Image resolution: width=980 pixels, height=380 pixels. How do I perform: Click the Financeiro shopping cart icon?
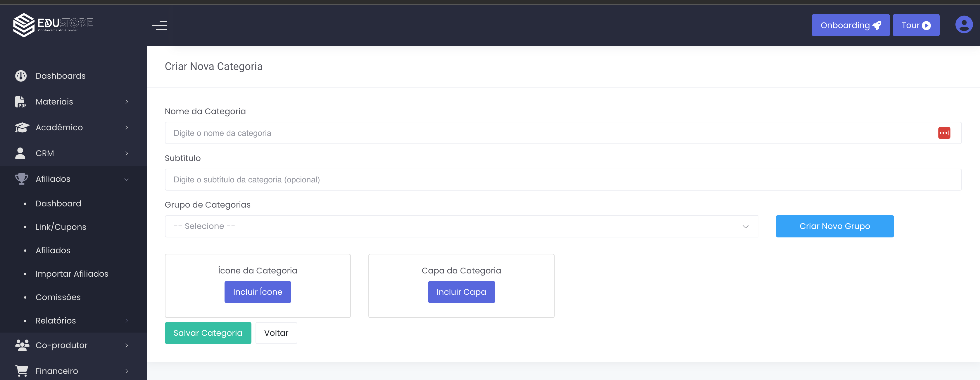tap(22, 371)
